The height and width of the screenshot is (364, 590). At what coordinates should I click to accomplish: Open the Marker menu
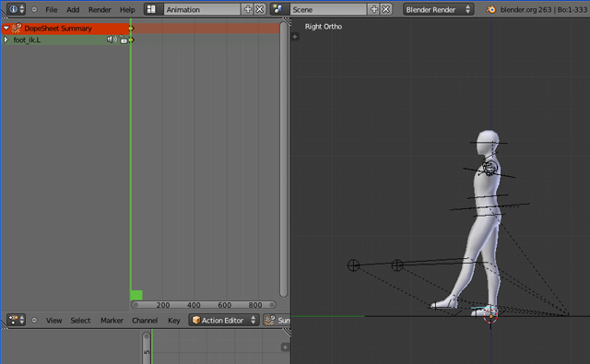tap(112, 321)
